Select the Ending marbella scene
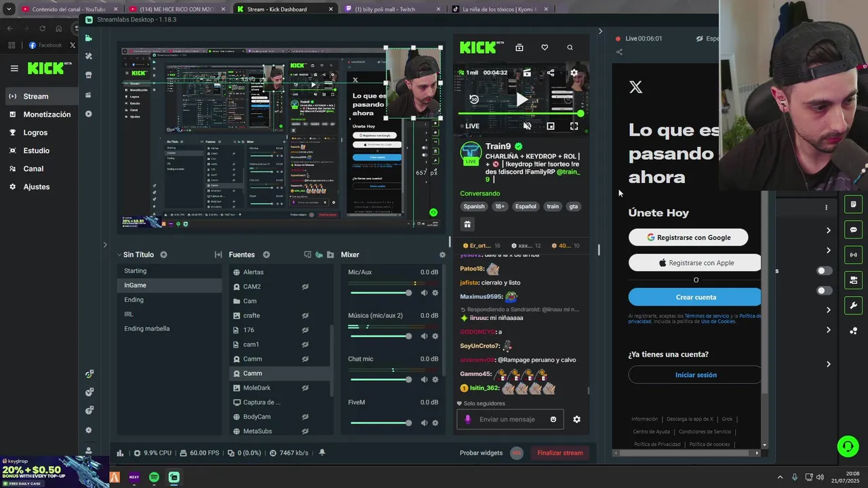This screenshot has height=488, width=868. pos(168,329)
